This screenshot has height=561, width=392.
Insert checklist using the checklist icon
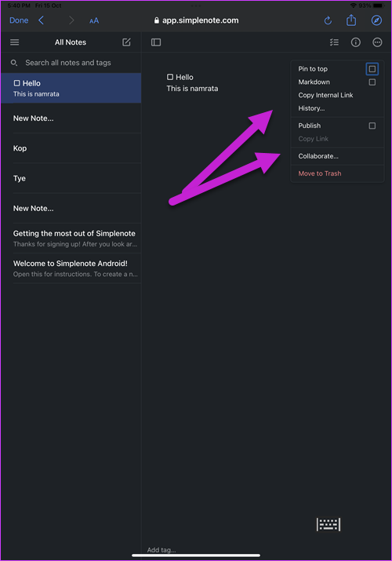pos(334,42)
